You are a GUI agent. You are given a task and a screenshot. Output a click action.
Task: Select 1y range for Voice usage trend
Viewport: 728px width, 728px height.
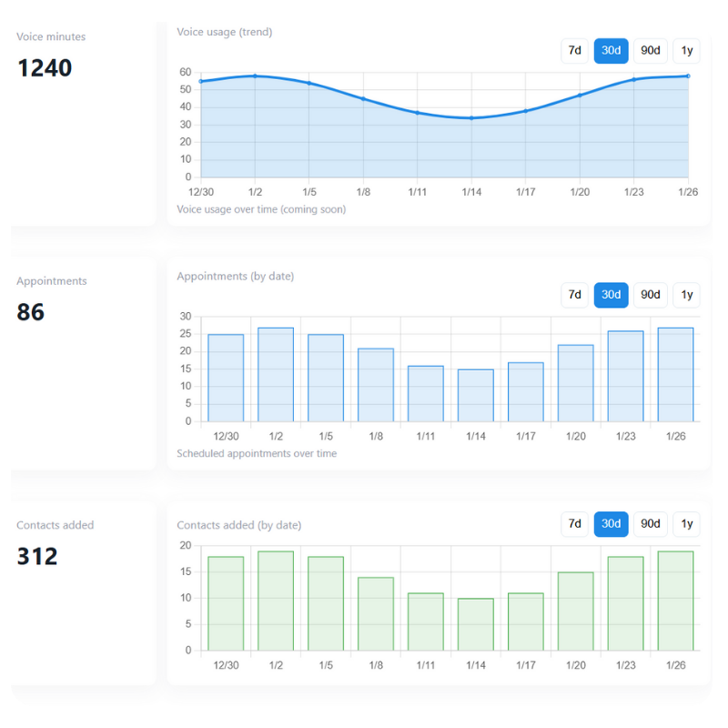687,51
